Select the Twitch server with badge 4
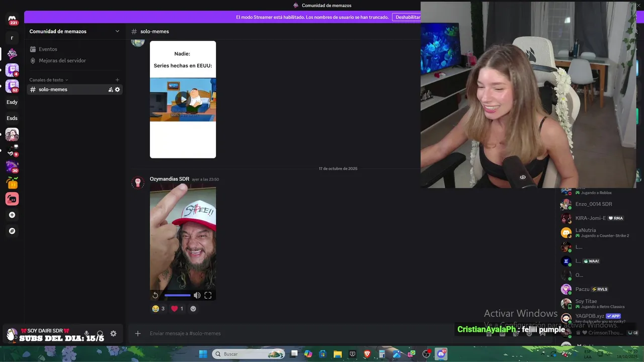The height and width of the screenshot is (362, 644). tap(12, 70)
